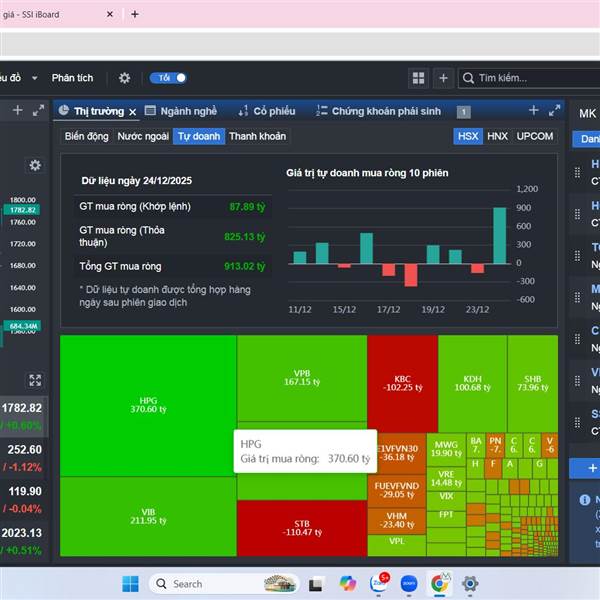
Task: Open the Phân tích menu
Action: click(72, 78)
